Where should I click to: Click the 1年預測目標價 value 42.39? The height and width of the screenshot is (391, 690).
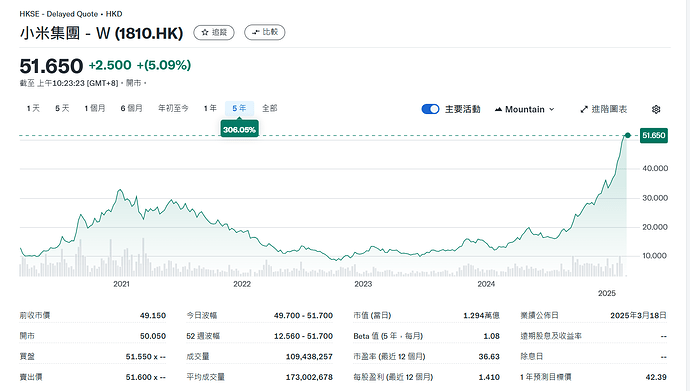click(656, 377)
